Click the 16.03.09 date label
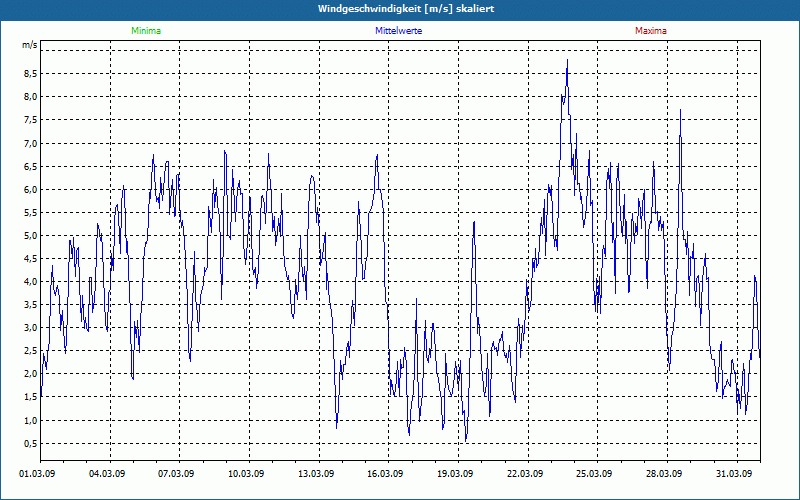 385,474
